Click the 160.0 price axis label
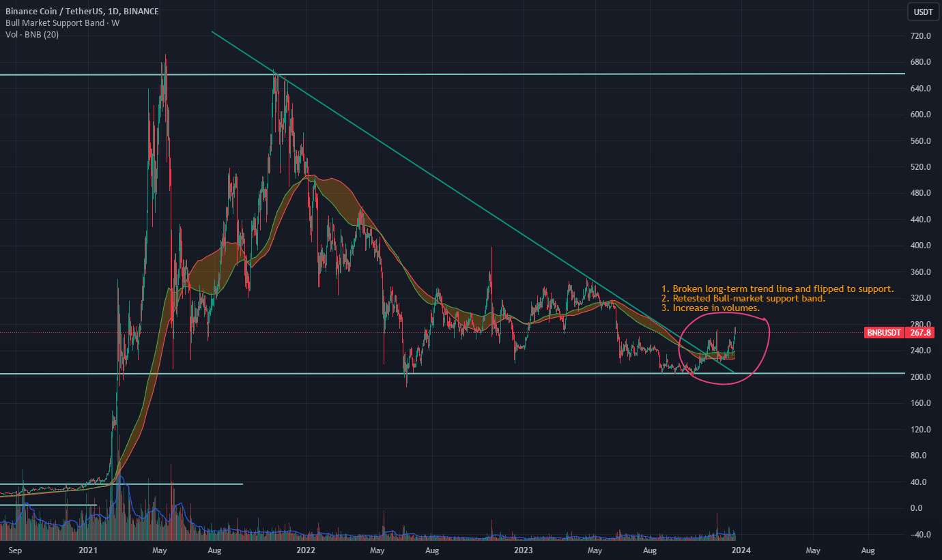Image resolution: width=942 pixels, height=560 pixels. pyautogui.click(x=922, y=403)
